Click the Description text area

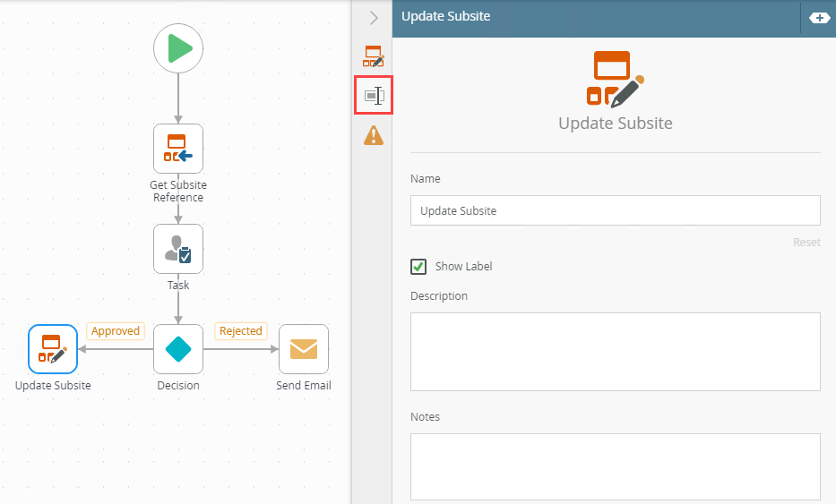pyautogui.click(x=616, y=352)
